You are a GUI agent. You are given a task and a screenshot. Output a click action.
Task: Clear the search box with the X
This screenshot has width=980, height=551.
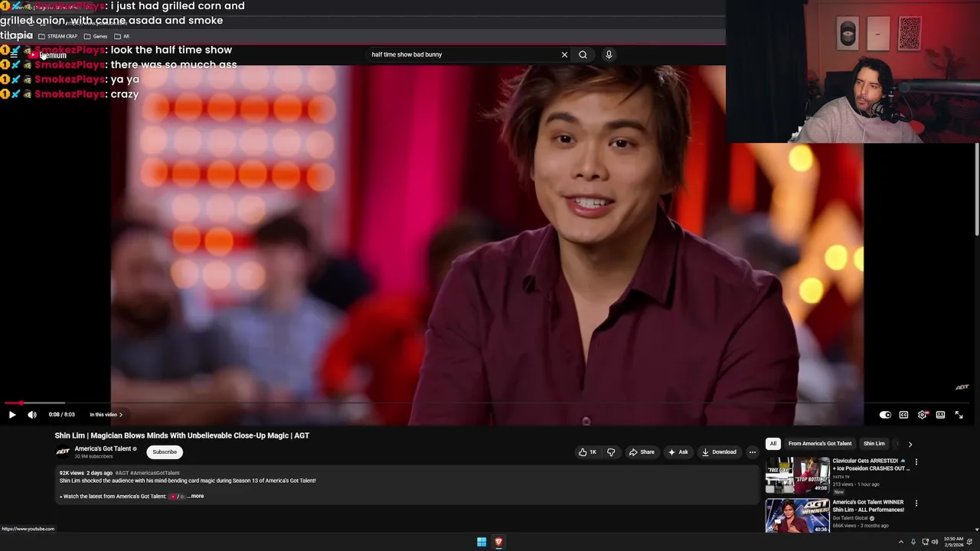click(564, 54)
